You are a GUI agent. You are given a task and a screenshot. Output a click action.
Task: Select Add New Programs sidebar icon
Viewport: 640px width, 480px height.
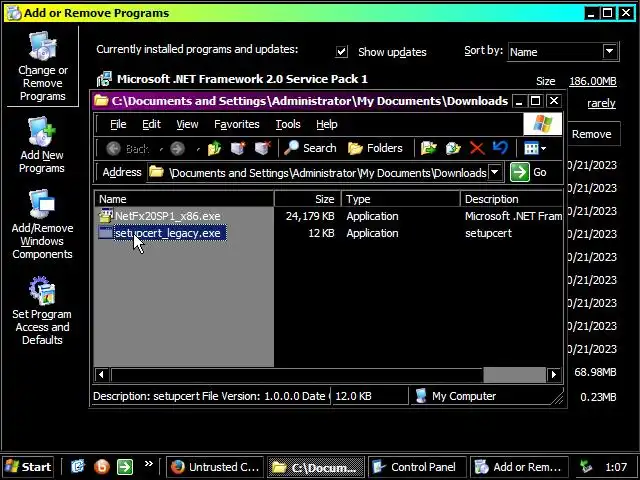pos(42,145)
